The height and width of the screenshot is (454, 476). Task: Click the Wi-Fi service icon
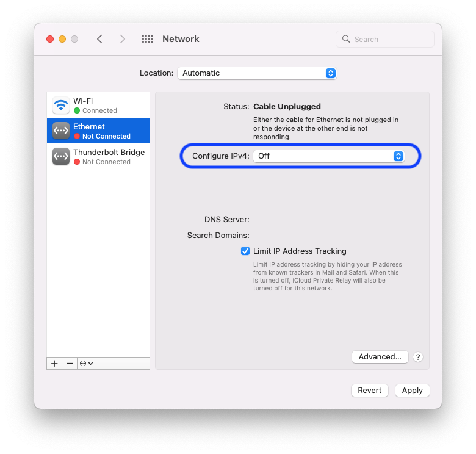tap(61, 105)
